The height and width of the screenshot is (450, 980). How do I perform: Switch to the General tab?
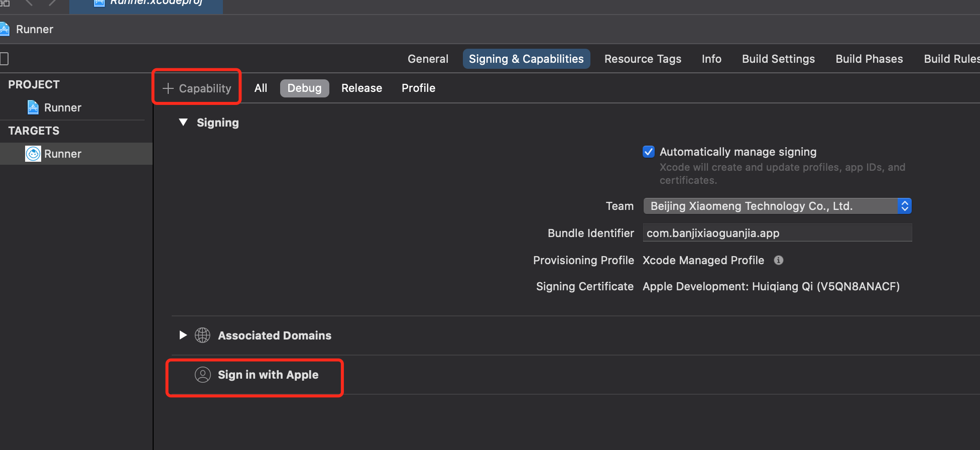pos(428,59)
